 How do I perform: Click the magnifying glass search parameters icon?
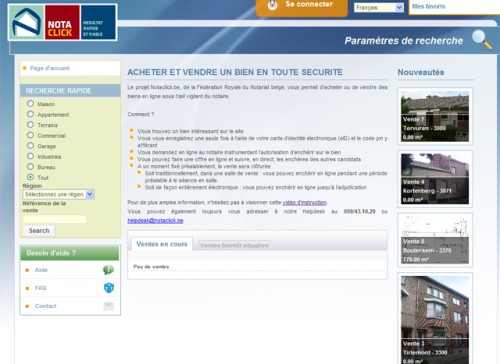(482, 39)
